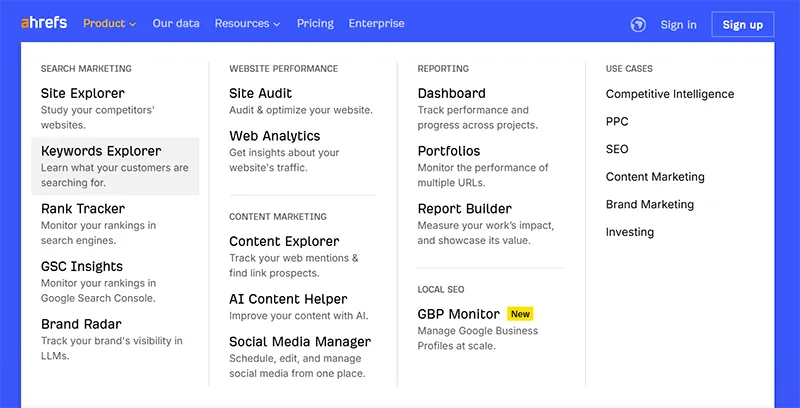This screenshot has width=800, height=408.
Task: Open the globe language selector icon
Action: click(x=638, y=24)
